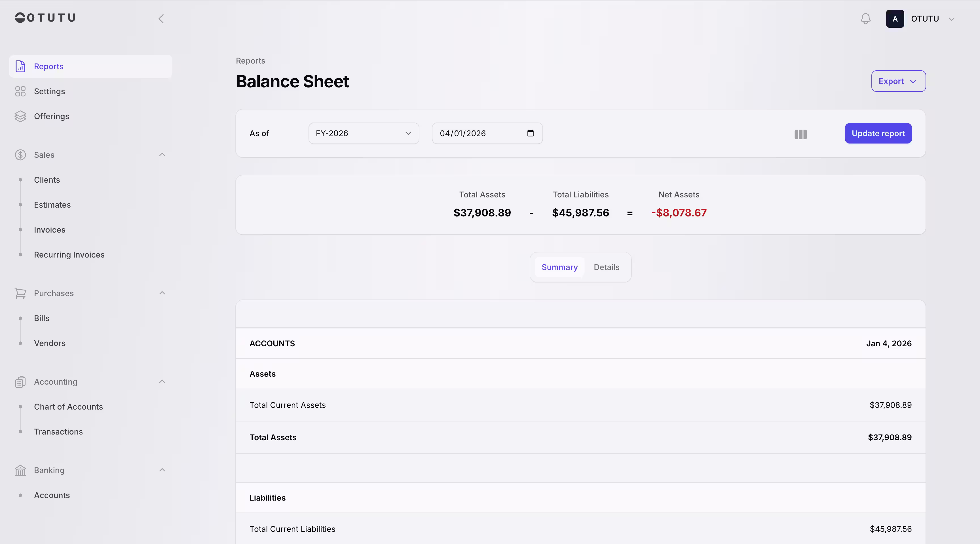Select the Offerings layers icon
The height and width of the screenshot is (544, 980).
tap(20, 116)
